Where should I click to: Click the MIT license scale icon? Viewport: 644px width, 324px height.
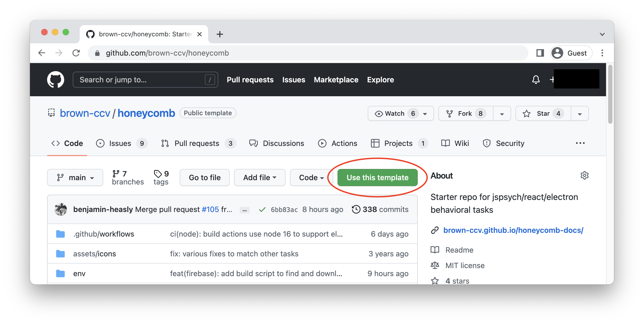[x=435, y=265]
